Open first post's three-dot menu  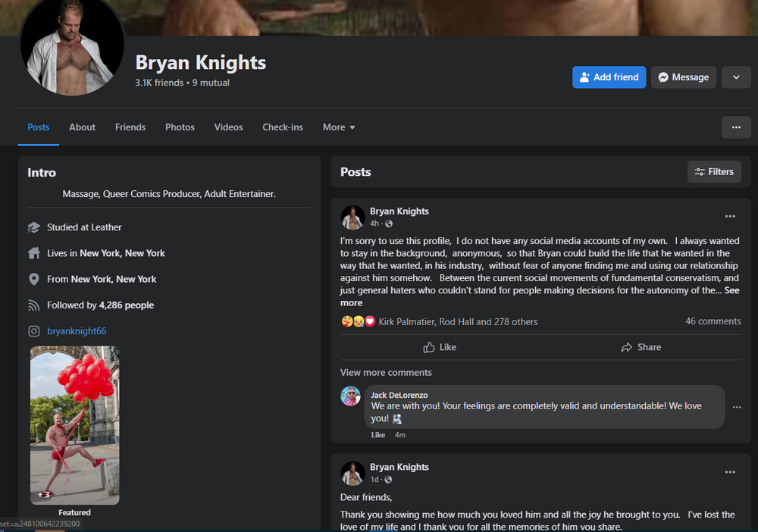pyautogui.click(x=729, y=217)
